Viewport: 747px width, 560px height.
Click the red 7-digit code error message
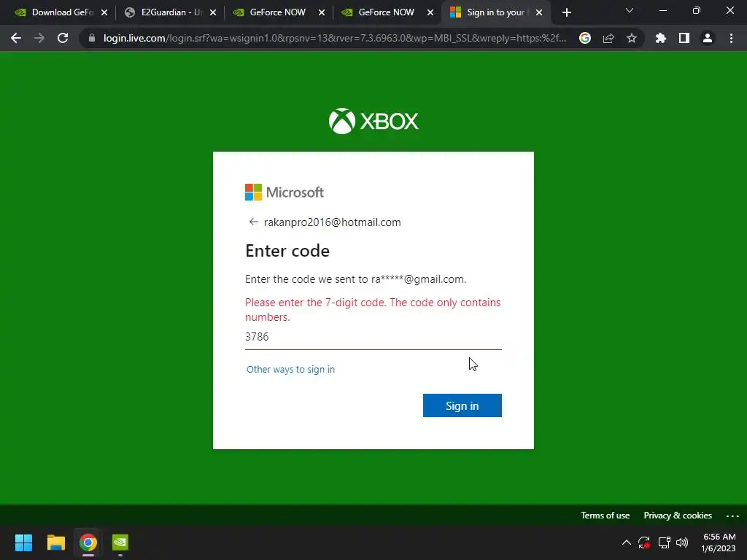[x=373, y=309]
